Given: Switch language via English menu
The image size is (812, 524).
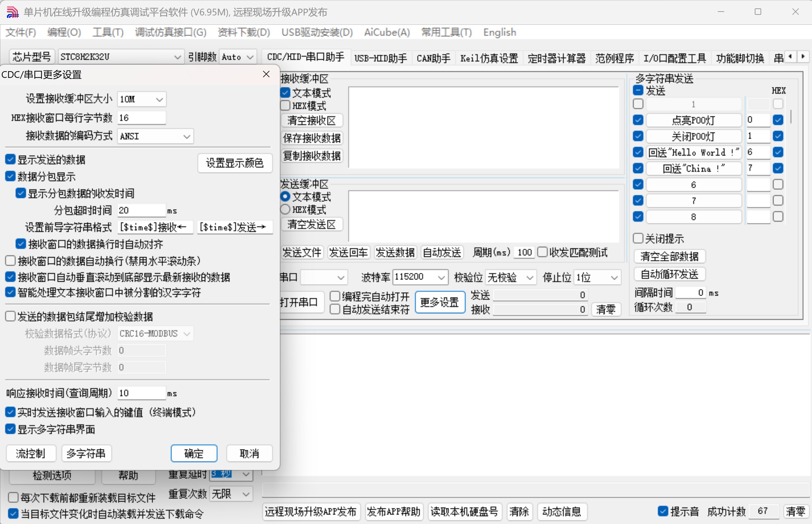Looking at the screenshot, I should [499, 32].
